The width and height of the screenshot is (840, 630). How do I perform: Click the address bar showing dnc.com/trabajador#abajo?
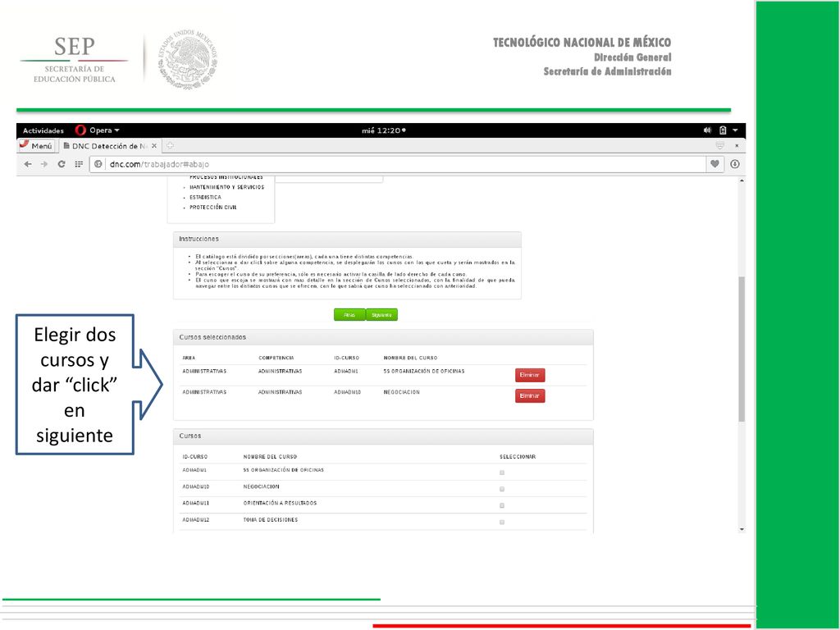point(396,164)
